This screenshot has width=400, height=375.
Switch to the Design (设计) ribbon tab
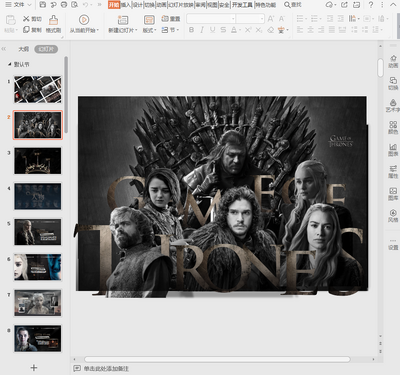pyautogui.click(x=138, y=5)
